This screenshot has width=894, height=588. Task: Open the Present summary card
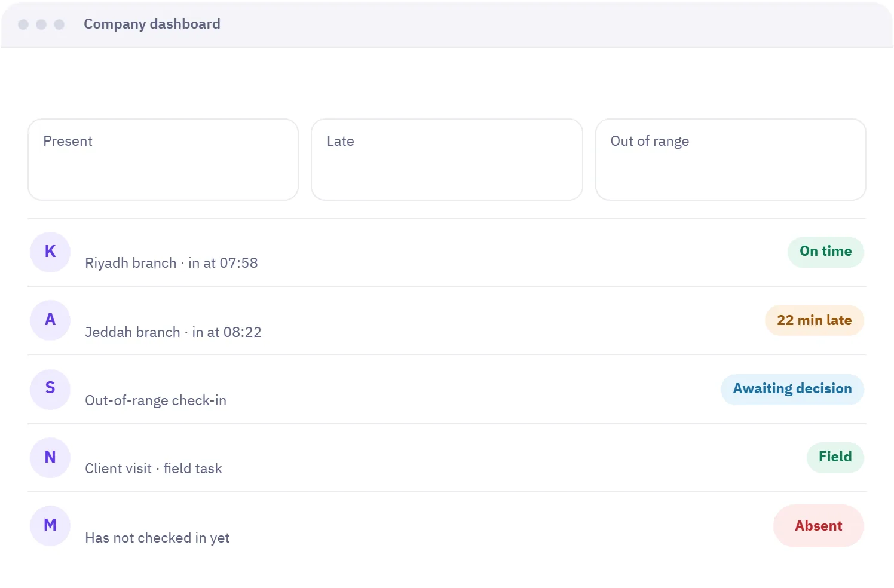pos(163,160)
